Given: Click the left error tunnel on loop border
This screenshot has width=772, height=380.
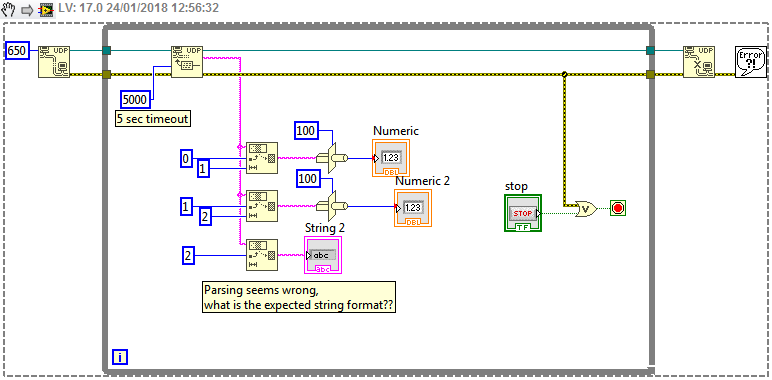Looking at the screenshot, I should click(x=106, y=74).
